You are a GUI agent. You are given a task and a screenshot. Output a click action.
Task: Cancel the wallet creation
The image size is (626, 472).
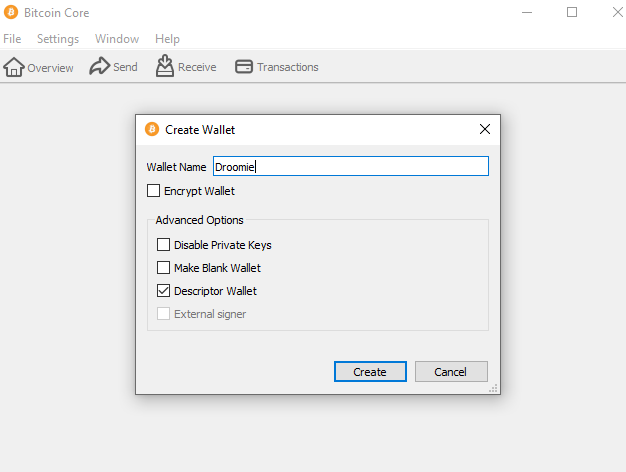tap(451, 372)
